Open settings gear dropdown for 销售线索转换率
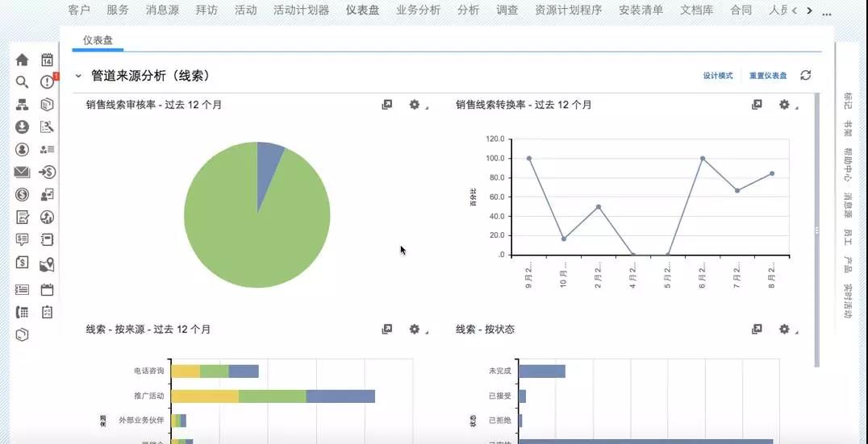The height and width of the screenshot is (444, 868). point(785,105)
